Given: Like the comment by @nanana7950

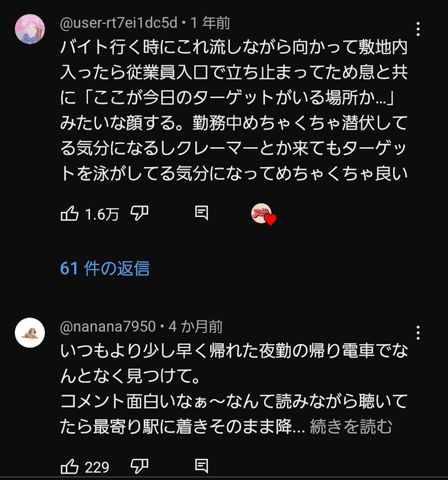Looking at the screenshot, I should (70, 467).
